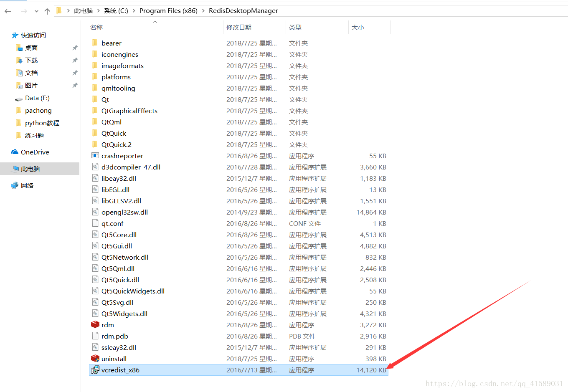The height and width of the screenshot is (392, 568).
Task: Select the Qt5Gui.dll file name
Action: click(x=117, y=246)
